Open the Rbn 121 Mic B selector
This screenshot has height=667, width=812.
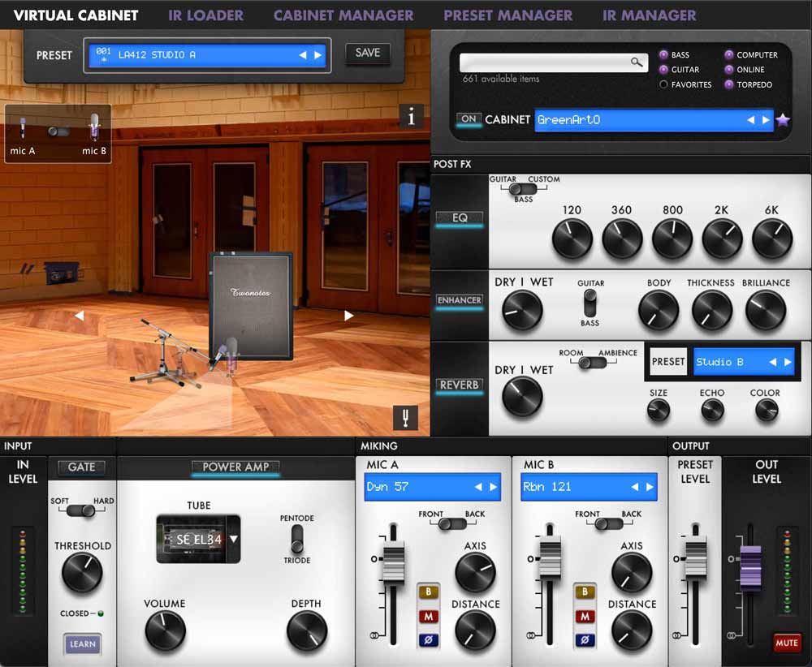[x=589, y=487]
